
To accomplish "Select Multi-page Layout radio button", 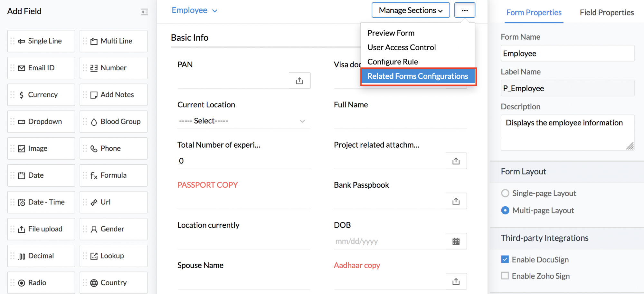I will coord(505,211).
